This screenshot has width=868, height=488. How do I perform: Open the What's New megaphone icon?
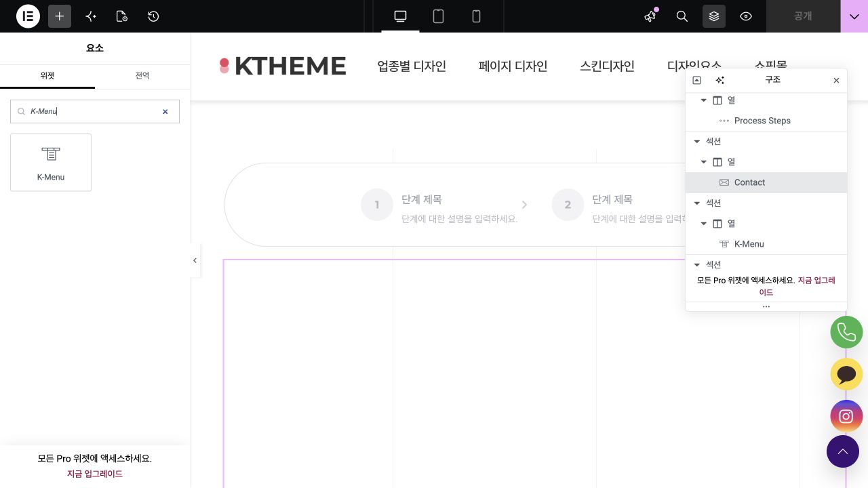pyautogui.click(x=650, y=16)
